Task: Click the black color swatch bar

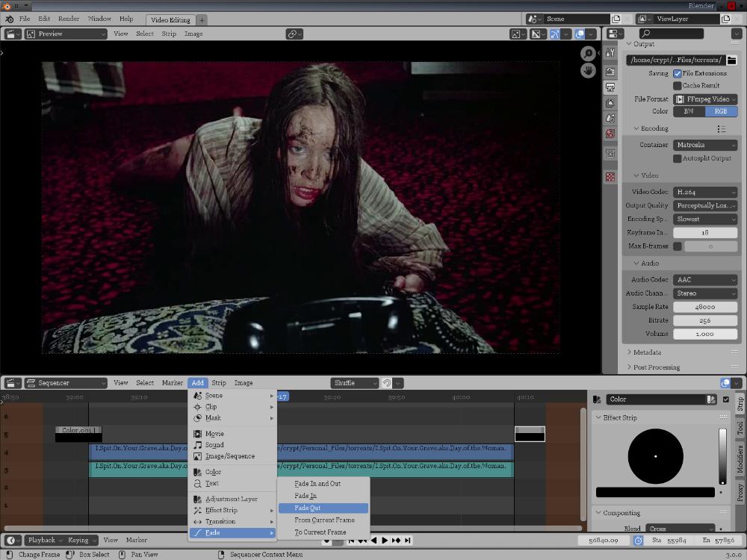Action: tap(656, 492)
